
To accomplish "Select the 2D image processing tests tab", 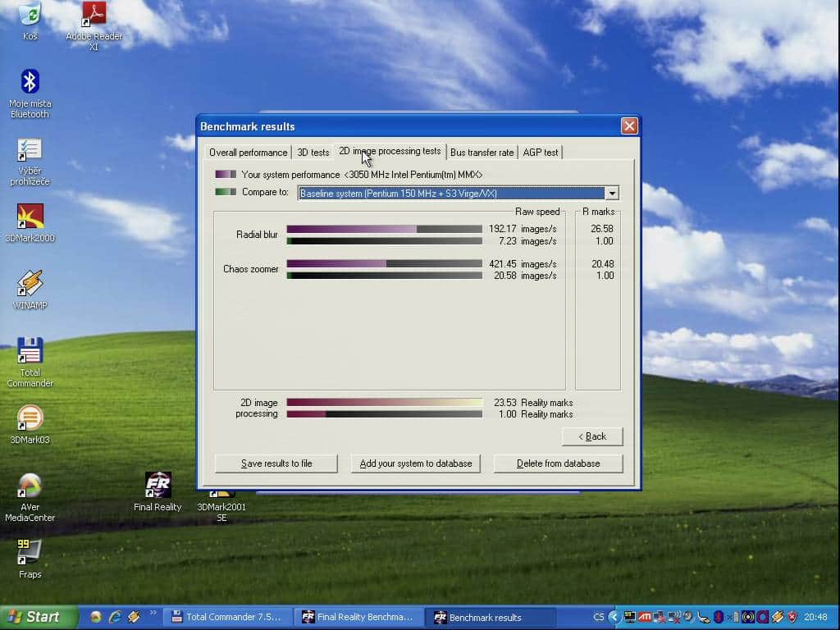I will 390,151.
